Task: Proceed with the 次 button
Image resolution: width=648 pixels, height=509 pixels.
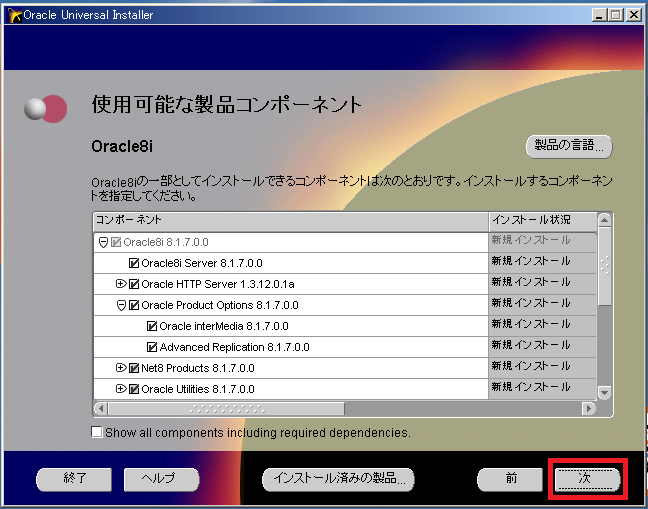Action: click(587, 480)
